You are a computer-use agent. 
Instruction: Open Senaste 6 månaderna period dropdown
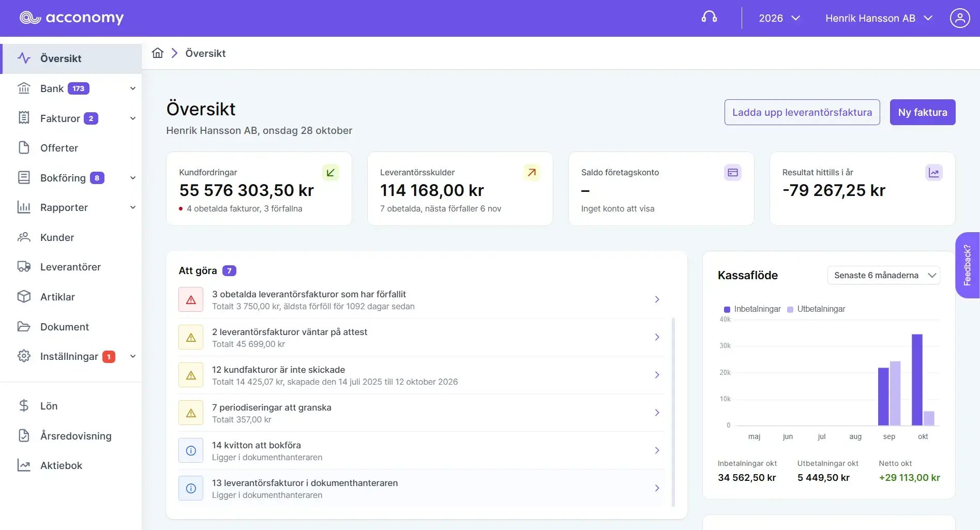point(884,275)
